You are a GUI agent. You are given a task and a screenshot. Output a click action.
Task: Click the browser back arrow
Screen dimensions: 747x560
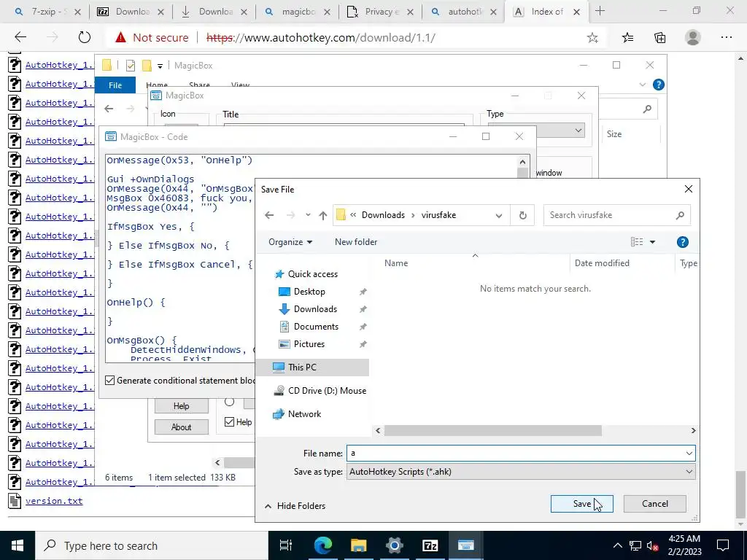pos(20,37)
